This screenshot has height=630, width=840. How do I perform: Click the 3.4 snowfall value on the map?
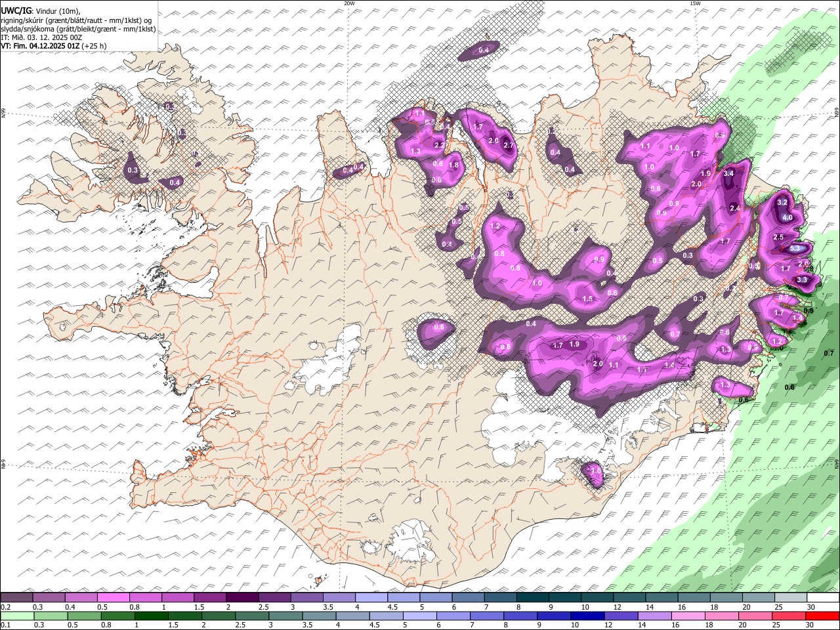tap(728, 174)
